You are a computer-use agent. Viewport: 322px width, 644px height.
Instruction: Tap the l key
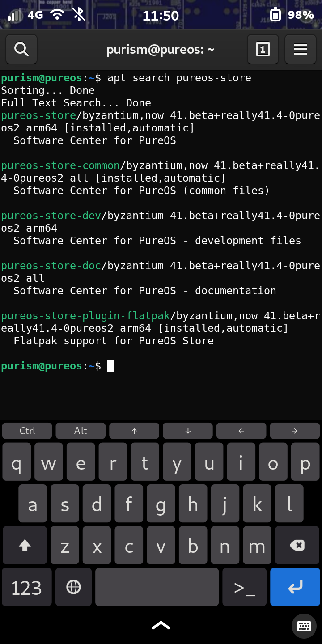[x=289, y=504]
